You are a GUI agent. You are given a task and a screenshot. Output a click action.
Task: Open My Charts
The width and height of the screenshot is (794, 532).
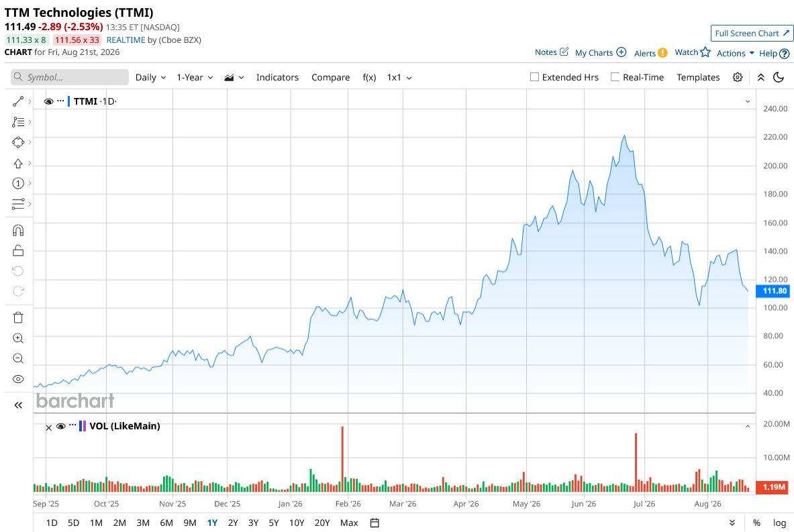coord(601,52)
